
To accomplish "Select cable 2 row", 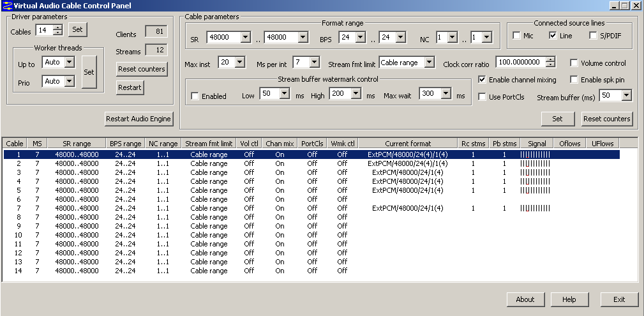I will (x=311, y=163).
